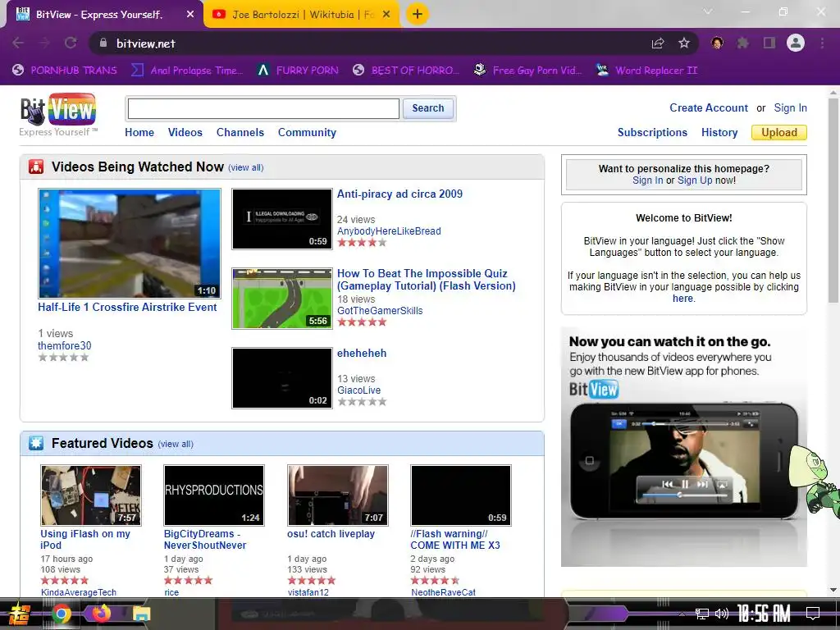Open the Word Replacer II bookmark
840x630 pixels.
646,71
